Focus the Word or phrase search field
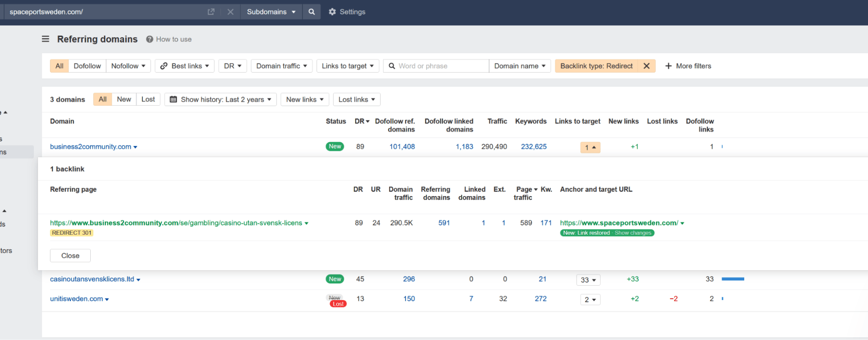Image resolution: width=868 pixels, height=340 pixels. pyautogui.click(x=436, y=66)
